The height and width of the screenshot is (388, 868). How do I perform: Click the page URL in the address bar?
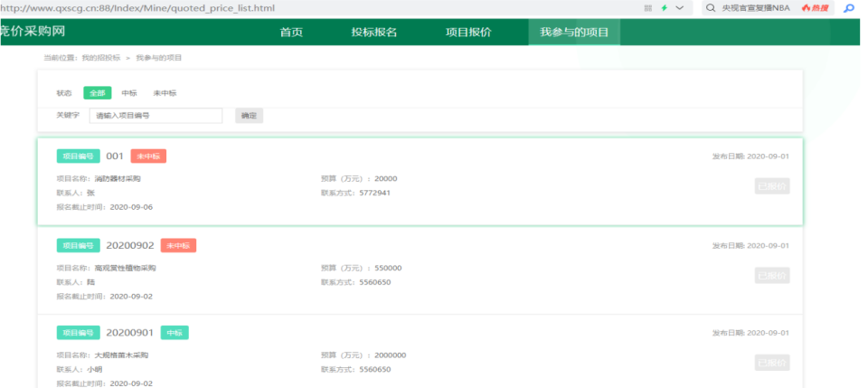click(x=137, y=8)
